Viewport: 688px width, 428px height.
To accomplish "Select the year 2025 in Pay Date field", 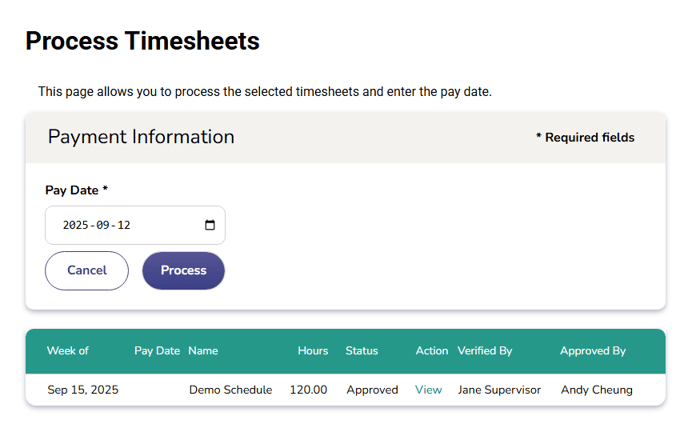I will pyautogui.click(x=75, y=225).
